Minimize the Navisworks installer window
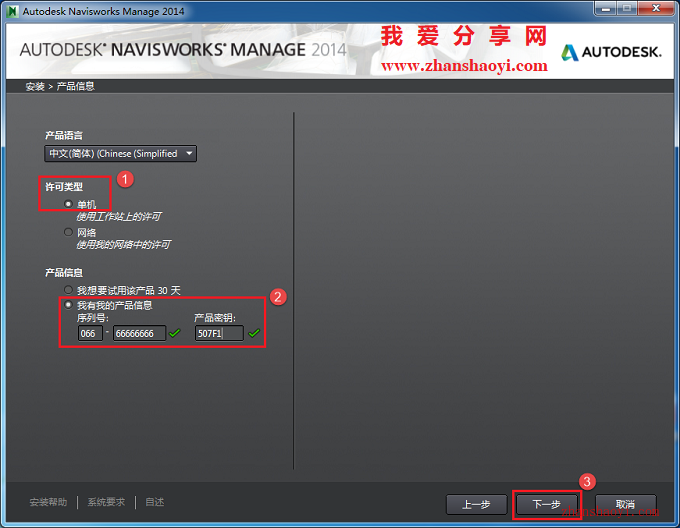Screen dimensions: 680x528 pyautogui.click(x=606, y=8)
